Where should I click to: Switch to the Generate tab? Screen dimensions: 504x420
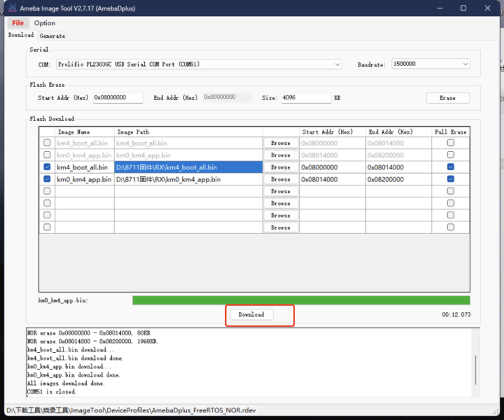(x=52, y=36)
